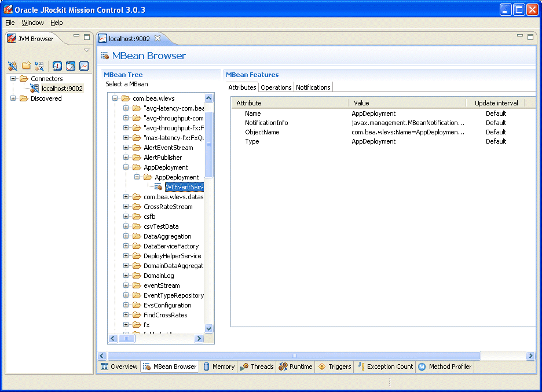Click the WLEventServer MBean icon in tree
The width and height of the screenshot is (542, 392).
[158, 187]
